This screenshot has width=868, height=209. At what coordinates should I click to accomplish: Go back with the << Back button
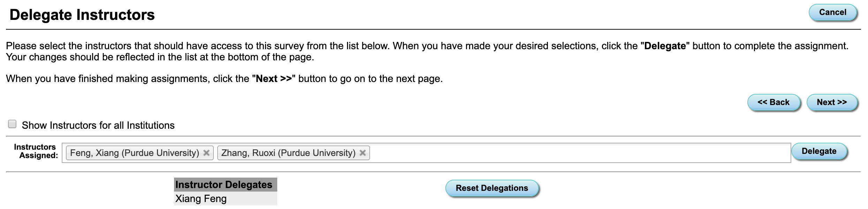[773, 102]
